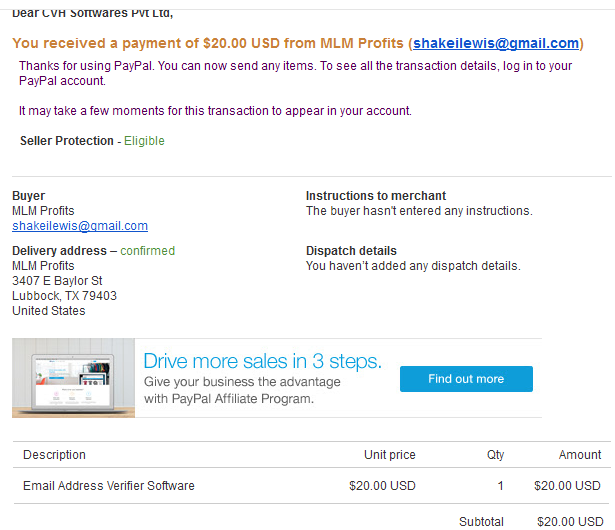The width and height of the screenshot is (615, 530).
Task: Click the Email Address Verifier Software item
Action: (109, 486)
